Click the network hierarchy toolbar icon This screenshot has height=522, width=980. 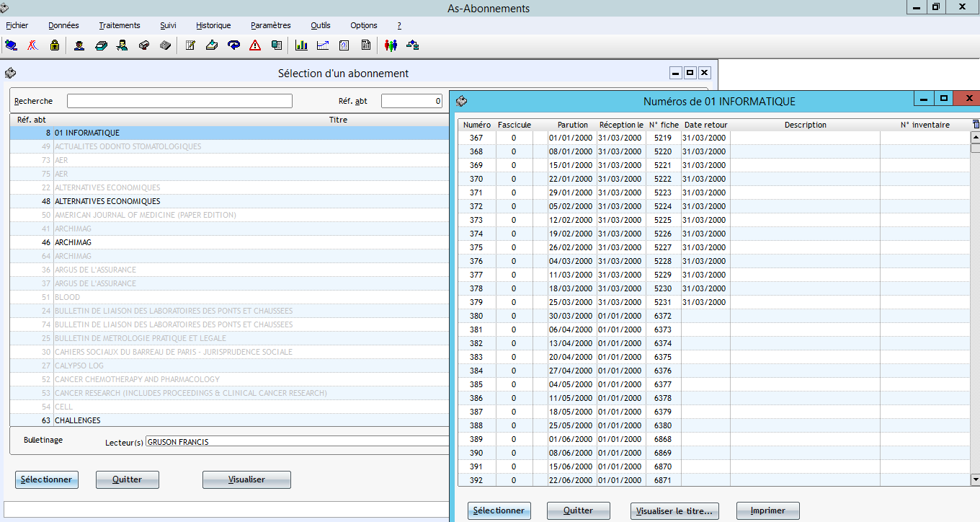point(413,45)
